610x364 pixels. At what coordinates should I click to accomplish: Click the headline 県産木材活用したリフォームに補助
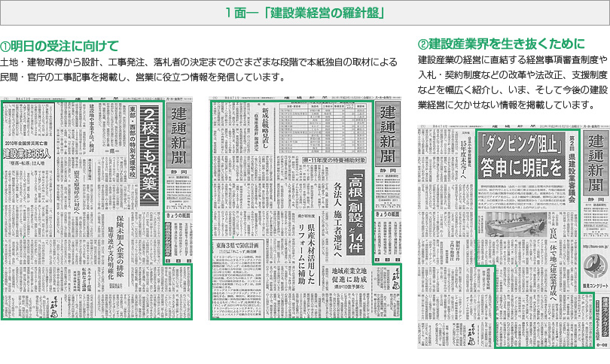click(x=307, y=253)
